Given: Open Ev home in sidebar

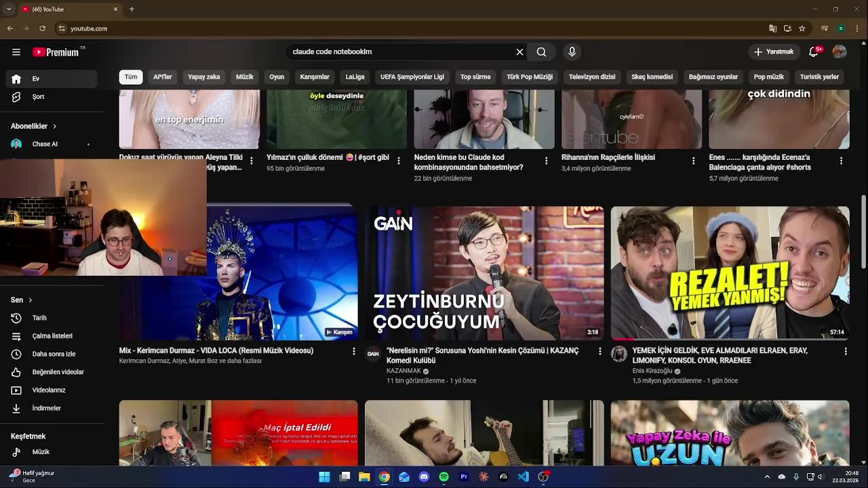Looking at the screenshot, I should tap(53, 79).
